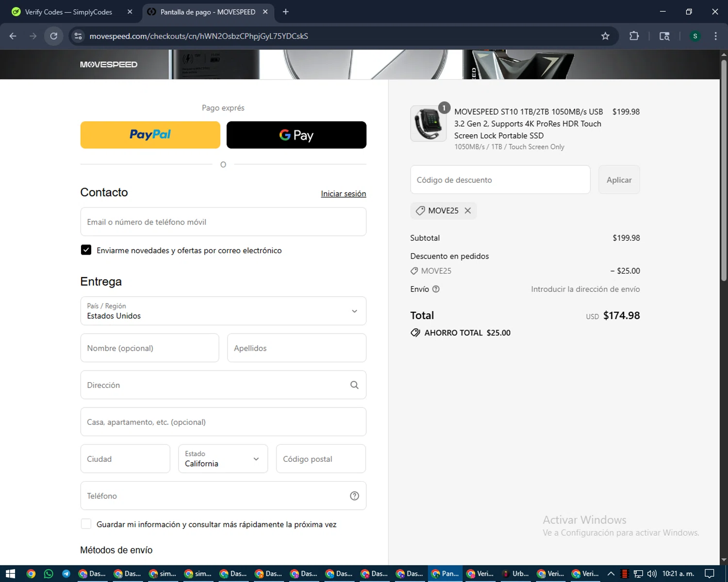This screenshot has width=728, height=582.
Task: Click the help icon in Teléfono field
Action: [x=354, y=496]
